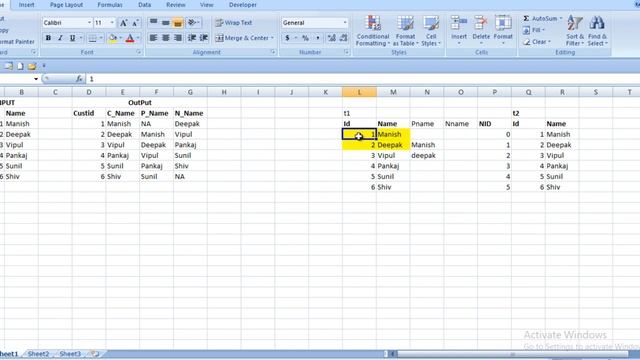Align text to the left
Image resolution: width=640 pixels, height=360 pixels.
(x=153, y=38)
